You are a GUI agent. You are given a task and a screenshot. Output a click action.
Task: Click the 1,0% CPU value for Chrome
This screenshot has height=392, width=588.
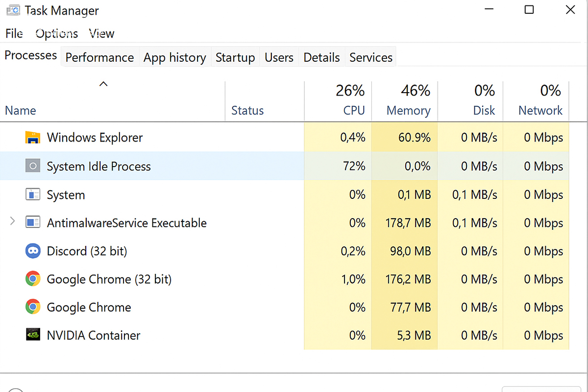pos(353,279)
